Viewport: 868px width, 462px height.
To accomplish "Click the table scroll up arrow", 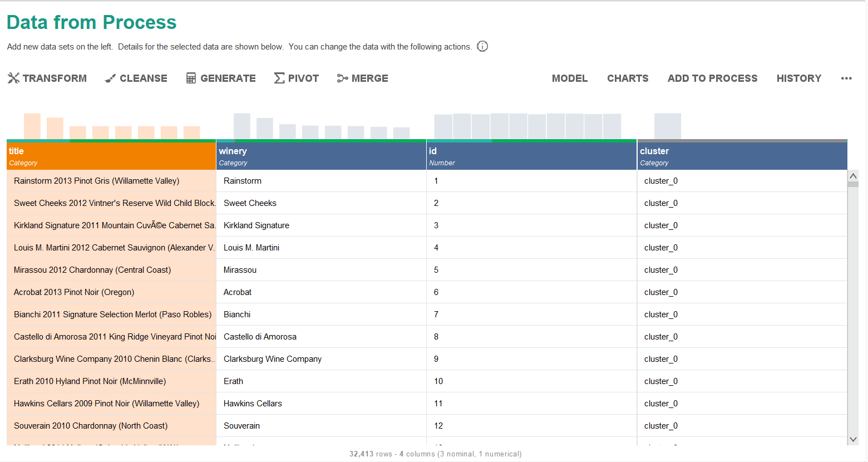I will [853, 176].
